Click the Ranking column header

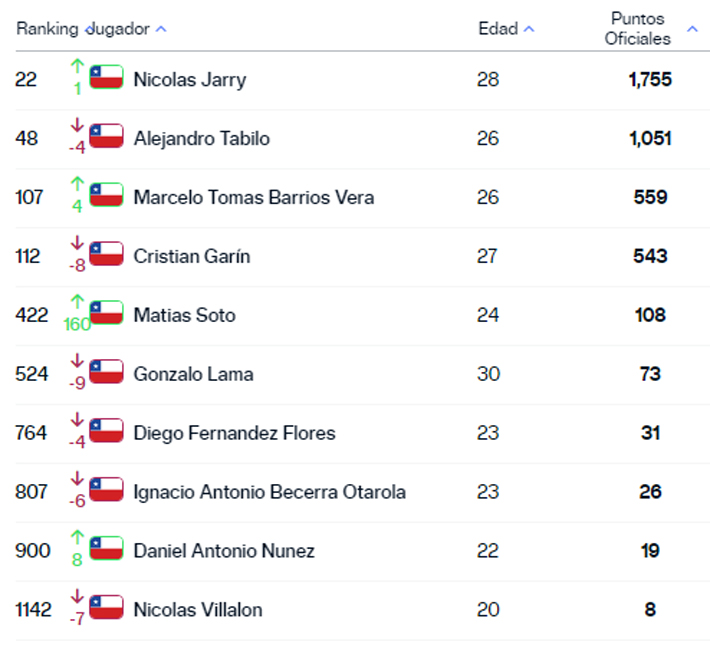pos(47,29)
